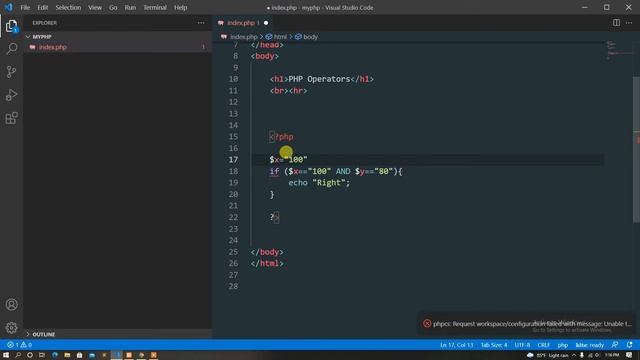
Task: Open Cortana circle icon in taskbar
Action: click(30, 355)
